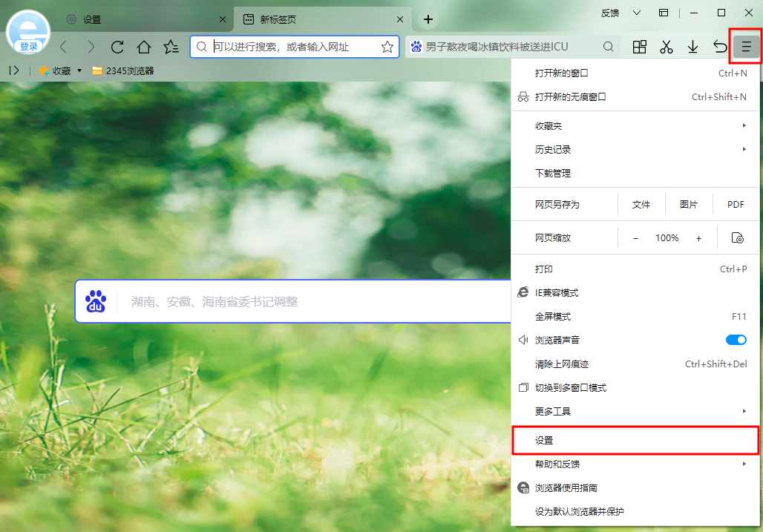The image size is (763, 532).
Task: Click the undo closed tab icon
Action: click(720, 47)
